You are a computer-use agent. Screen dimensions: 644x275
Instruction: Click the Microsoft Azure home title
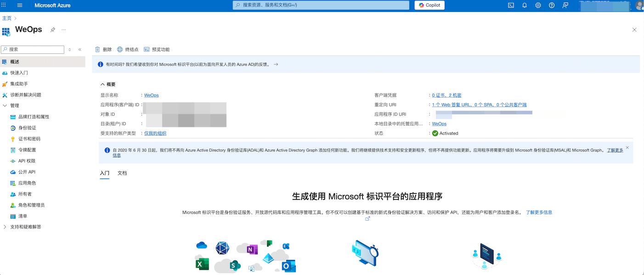(52, 5)
